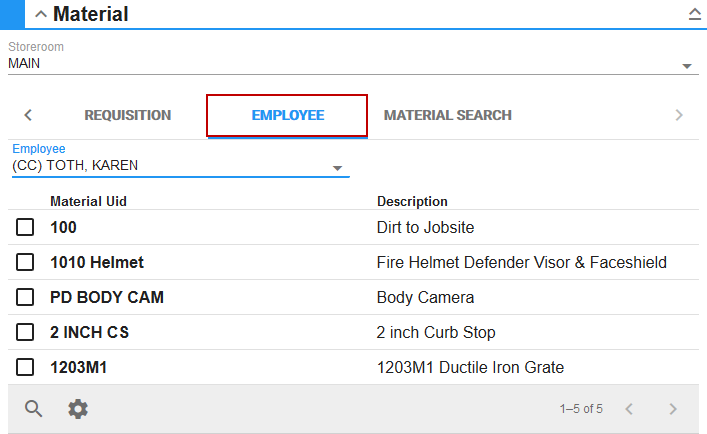This screenshot has height=434, width=707.
Task: Enable the 2 INCH CS checkbox
Action: click(25, 333)
